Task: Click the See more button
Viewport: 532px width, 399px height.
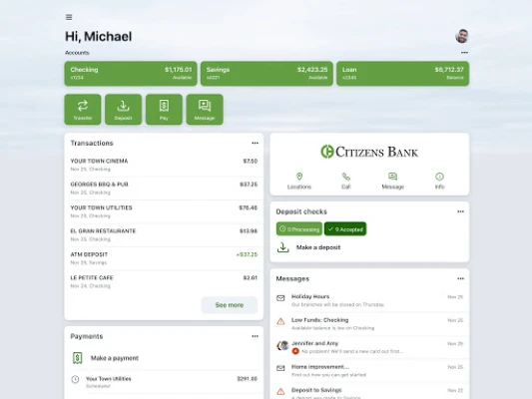Action: [x=230, y=305]
